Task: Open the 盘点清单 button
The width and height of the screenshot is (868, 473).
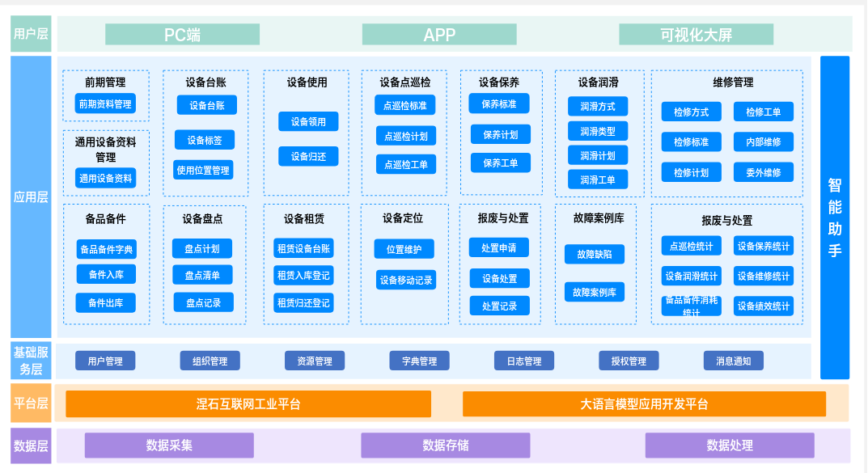Action: tap(202, 276)
